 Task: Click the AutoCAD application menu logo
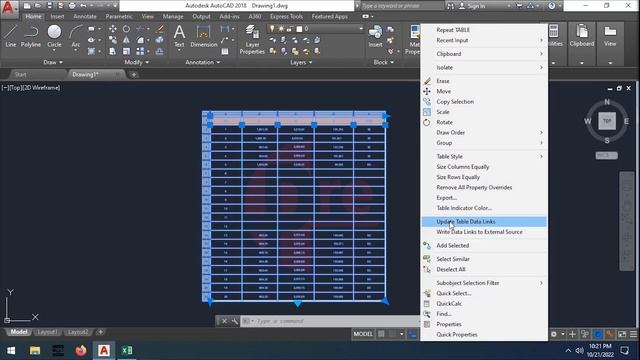pos(8,8)
